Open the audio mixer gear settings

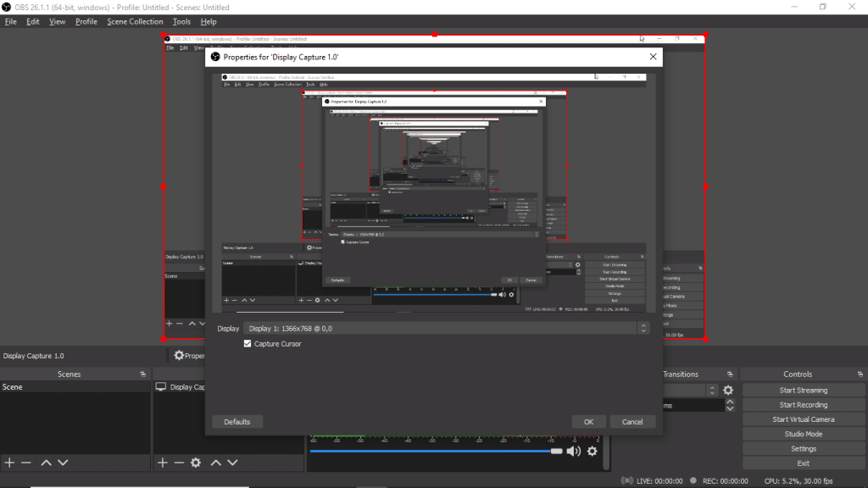click(593, 451)
